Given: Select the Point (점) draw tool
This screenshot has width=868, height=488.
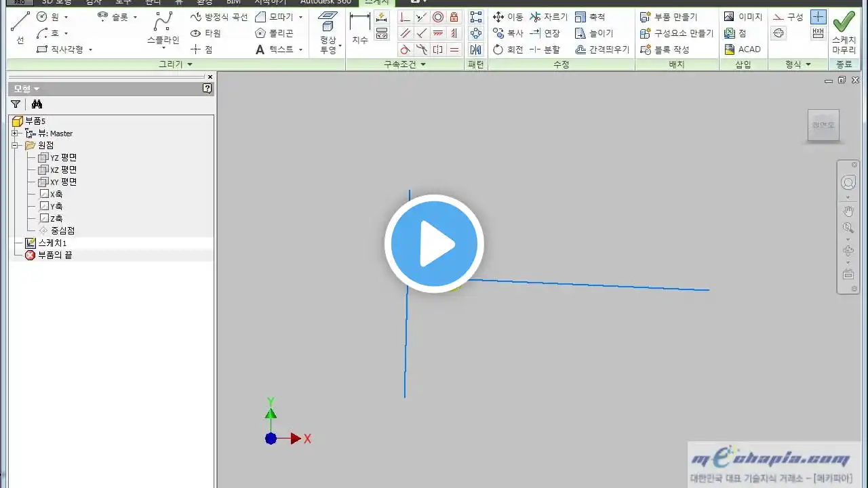Looking at the screenshot, I should tap(201, 49).
